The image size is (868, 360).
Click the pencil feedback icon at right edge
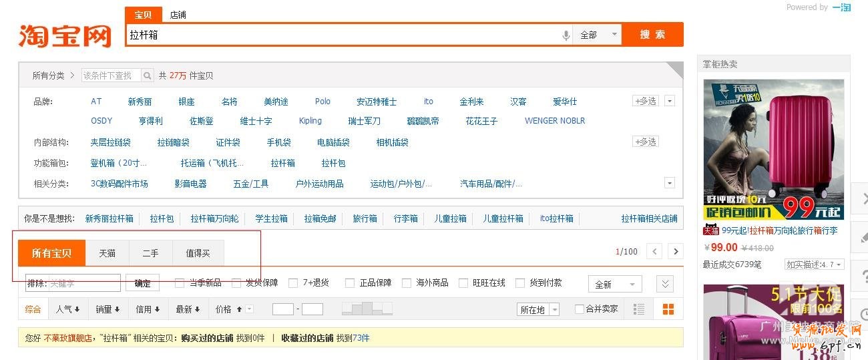860,237
